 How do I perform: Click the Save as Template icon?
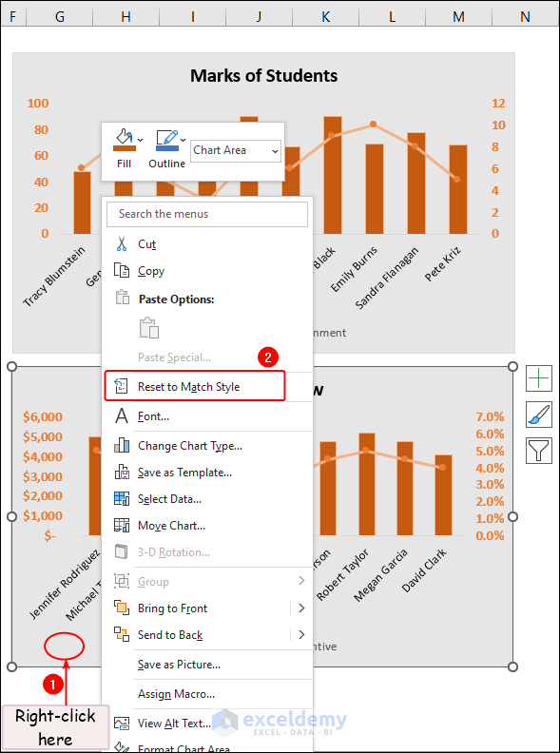[122, 473]
